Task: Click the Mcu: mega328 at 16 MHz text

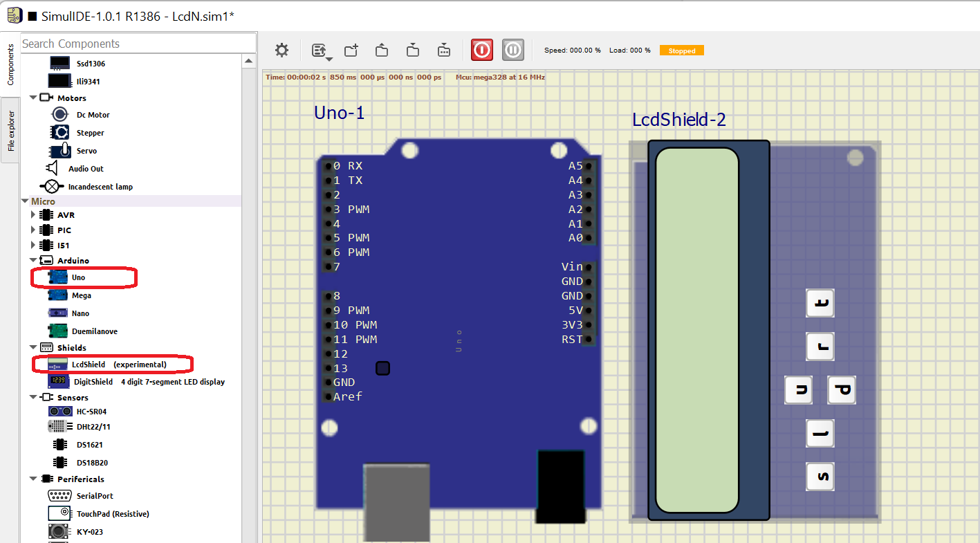Action: pyautogui.click(x=500, y=77)
